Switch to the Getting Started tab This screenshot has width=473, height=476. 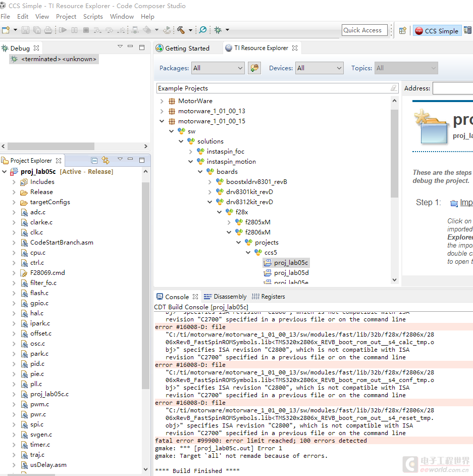(x=183, y=48)
